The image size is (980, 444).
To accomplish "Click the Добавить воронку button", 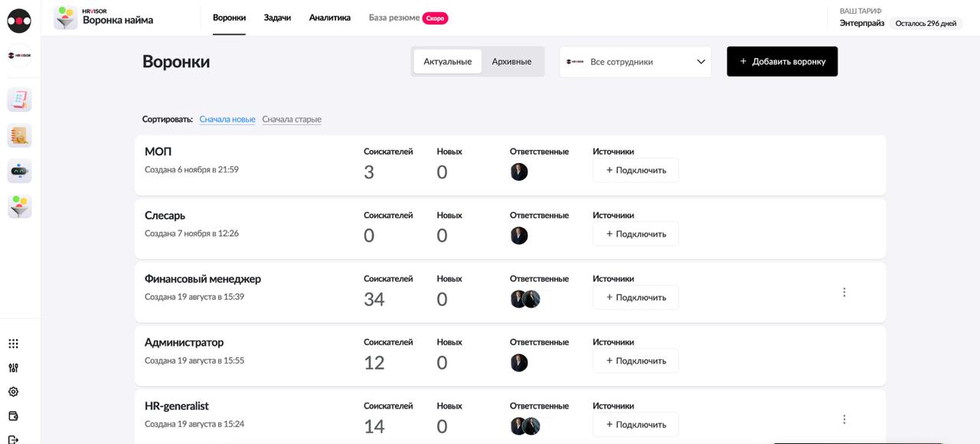I will pos(782,61).
